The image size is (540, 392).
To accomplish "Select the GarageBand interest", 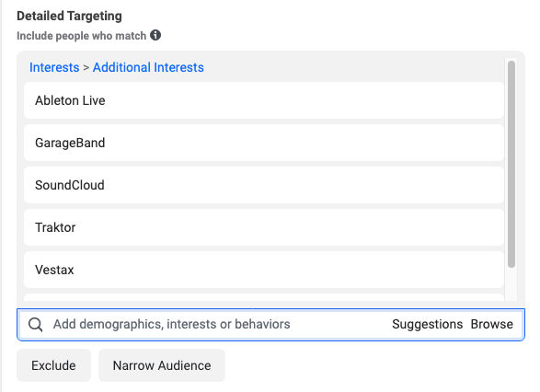I will (264, 143).
